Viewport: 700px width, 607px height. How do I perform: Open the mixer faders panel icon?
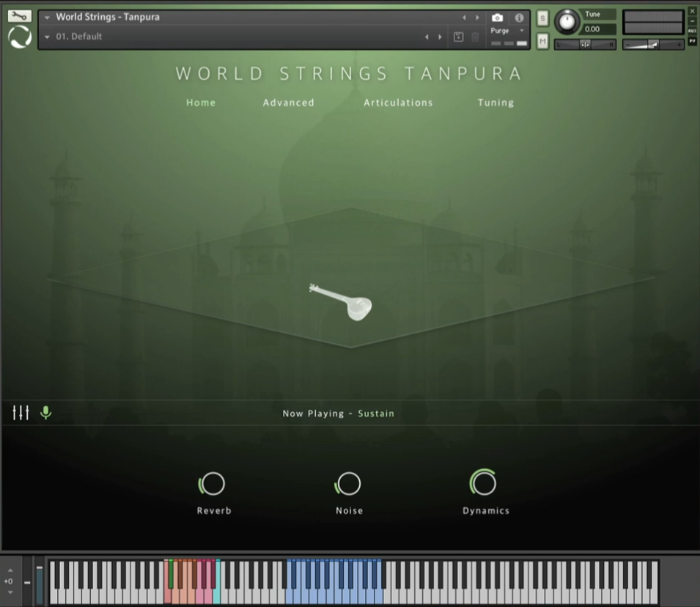coord(21,413)
